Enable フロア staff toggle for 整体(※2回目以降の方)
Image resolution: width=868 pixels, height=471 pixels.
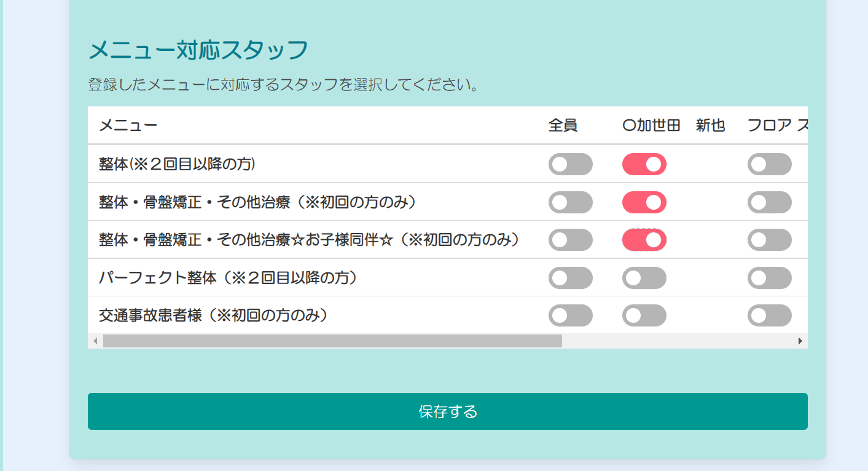(769, 164)
